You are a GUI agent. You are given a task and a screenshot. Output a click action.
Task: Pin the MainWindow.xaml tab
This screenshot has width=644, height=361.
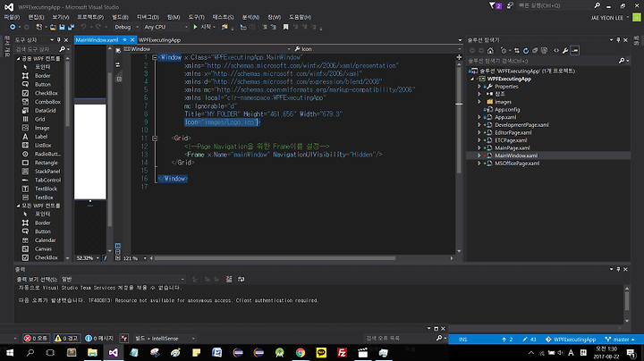[x=124, y=40]
